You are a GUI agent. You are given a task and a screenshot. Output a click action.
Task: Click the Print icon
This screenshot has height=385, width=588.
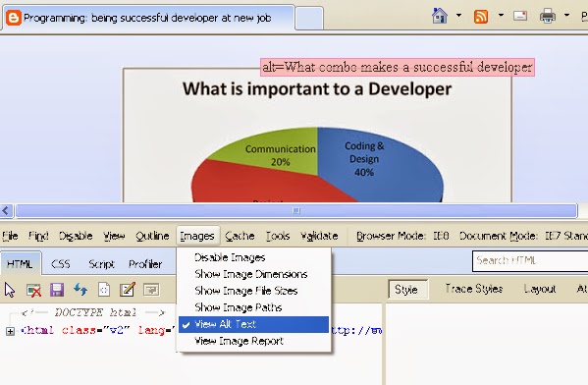pos(548,16)
